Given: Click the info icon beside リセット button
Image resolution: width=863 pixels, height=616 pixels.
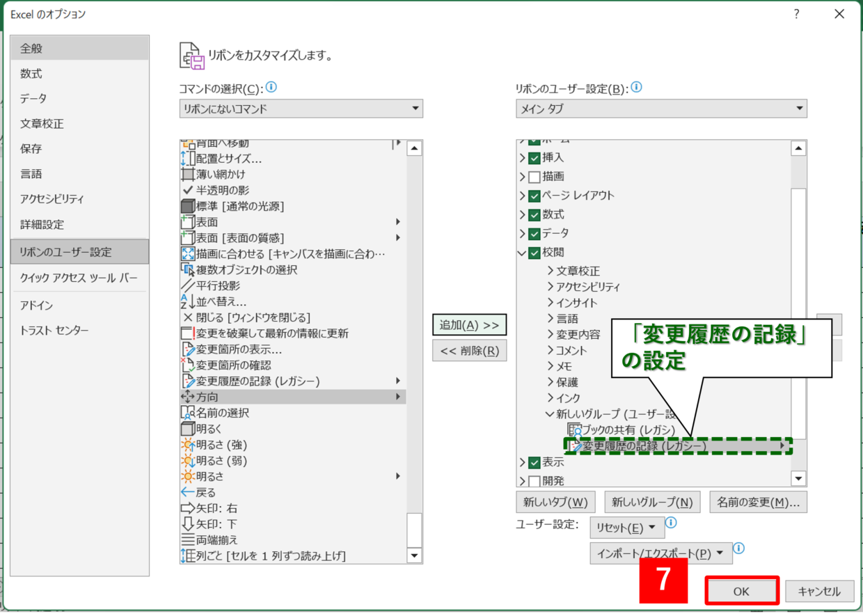Looking at the screenshot, I should pyautogui.click(x=671, y=523).
